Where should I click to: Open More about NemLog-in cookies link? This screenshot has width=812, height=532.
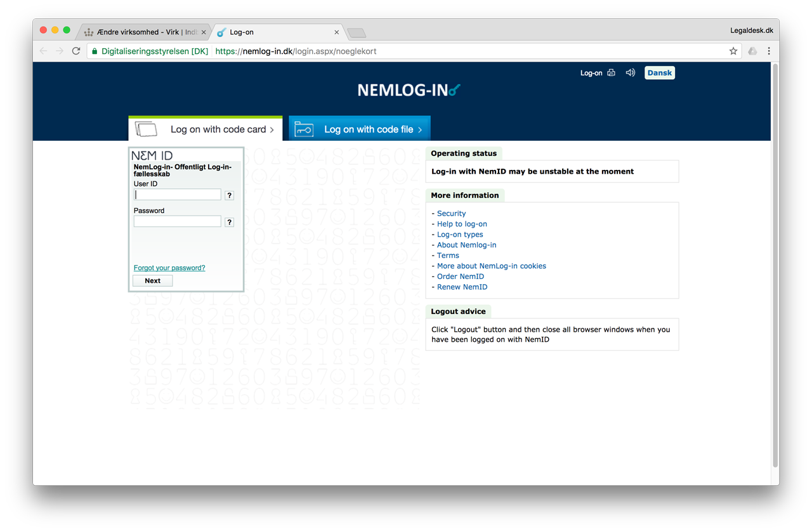pyautogui.click(x=492, y=266)
